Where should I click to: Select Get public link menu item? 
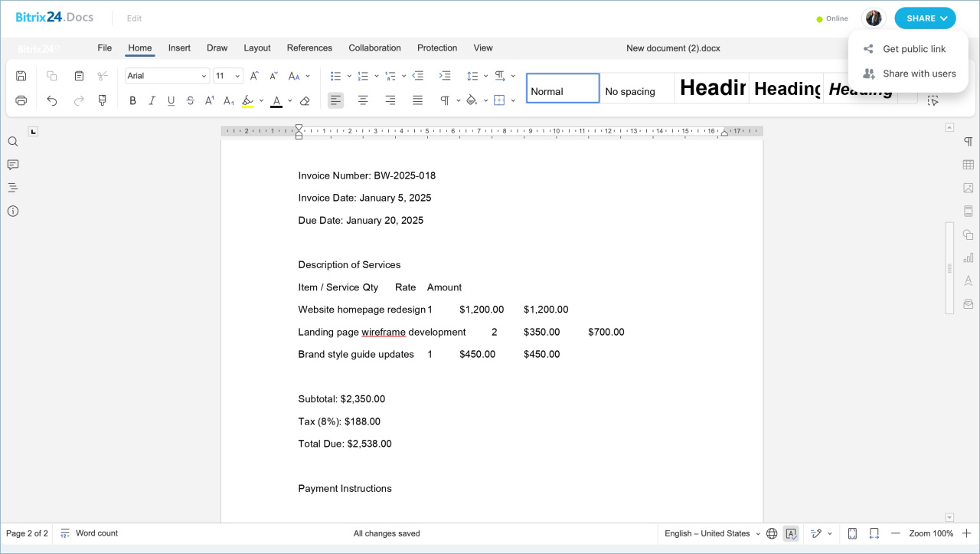913,49
